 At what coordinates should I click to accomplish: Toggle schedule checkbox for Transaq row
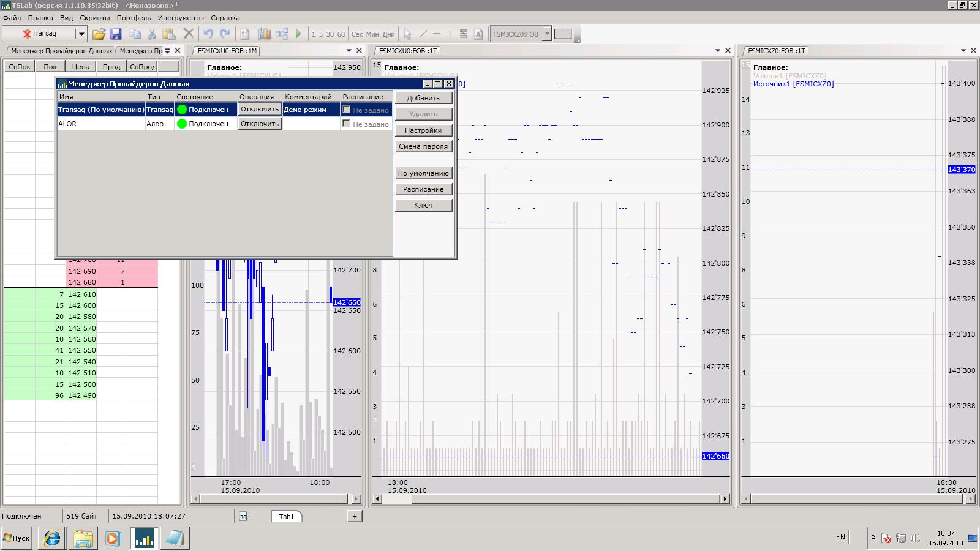[347, 110]
